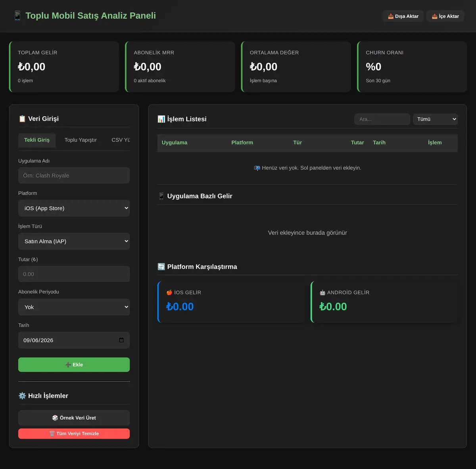Click the İçe Aktar button
Image resolution: width=476 pixels, height=469 pixels.
tap(445, 16)
